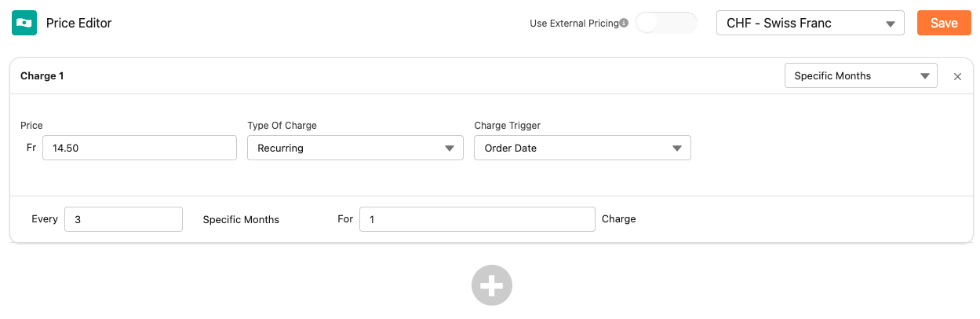
Task: Save the price configuration
Action: [943, 24]
